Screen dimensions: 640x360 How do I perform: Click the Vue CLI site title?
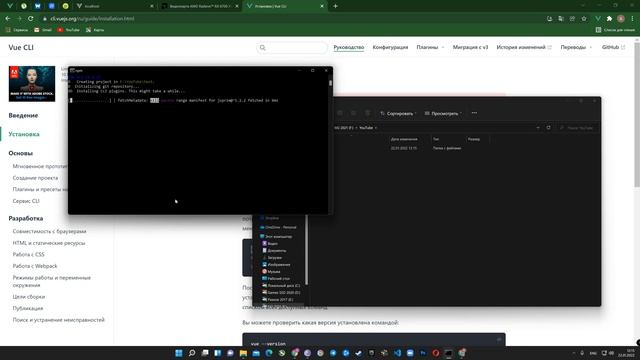coord(21,47)
